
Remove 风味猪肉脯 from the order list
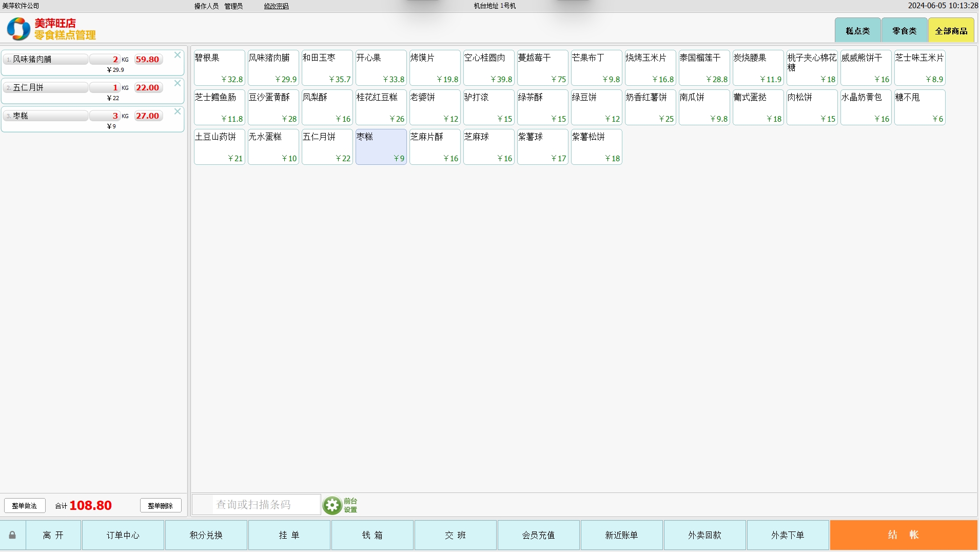pyautogui.click(x=178, y=55)
